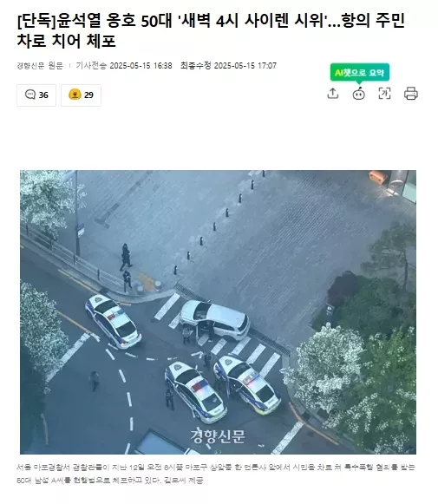Click the caption line ending 김모씨 제공
Viewport: 438px width, 504px height.
point(110,481)
